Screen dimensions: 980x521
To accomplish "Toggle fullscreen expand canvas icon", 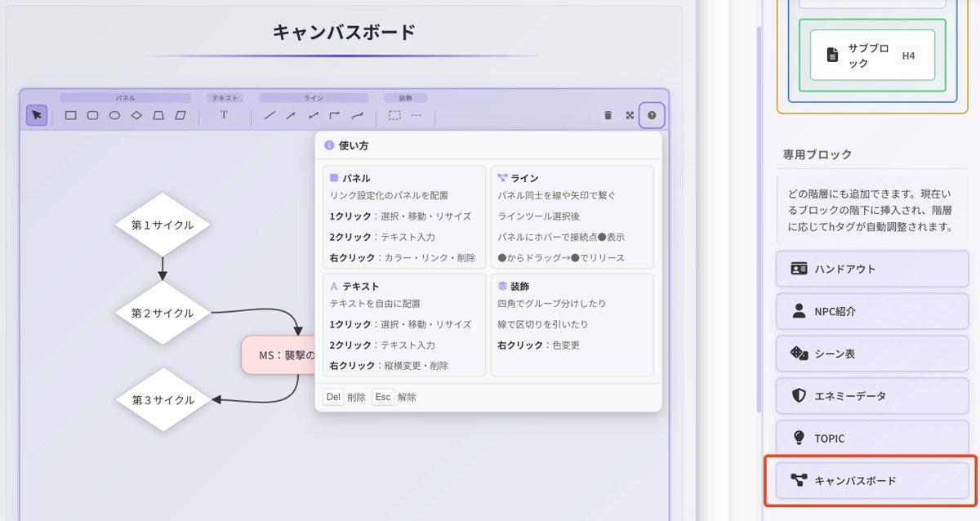I will click(630, 115).
